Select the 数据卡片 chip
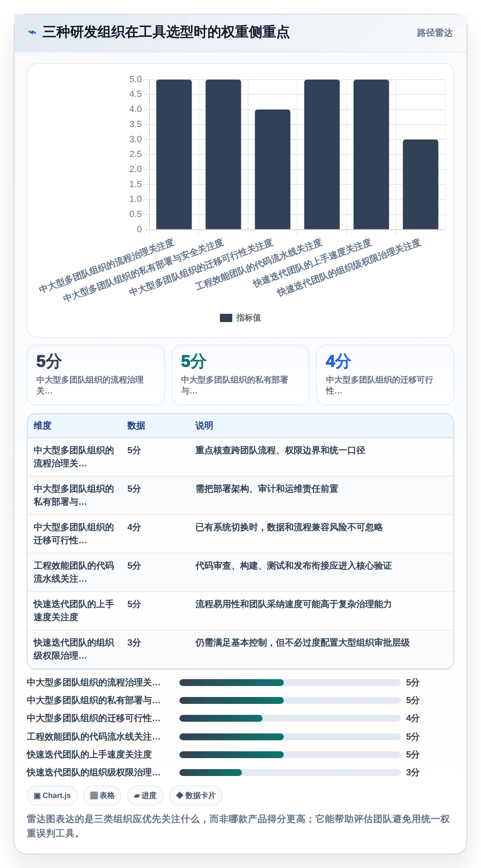The image size is (481, 868). [196, 796]
